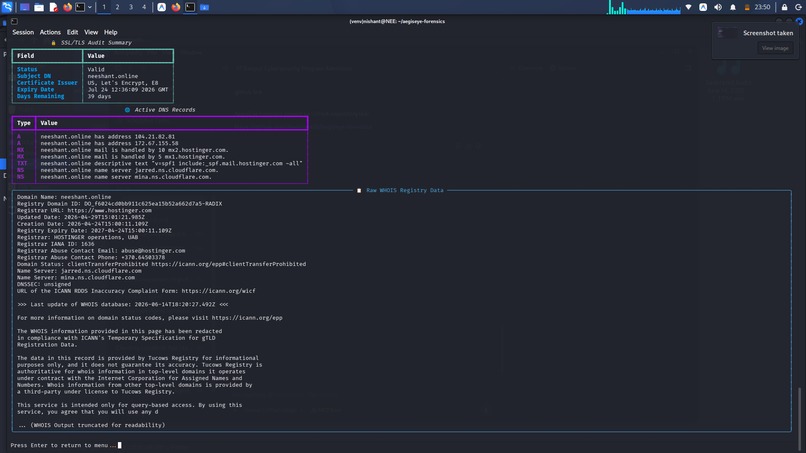Screen dimensions: 806x453
Task: Open the terminal emulator launcher icon
Action: [x=80, y=7]
